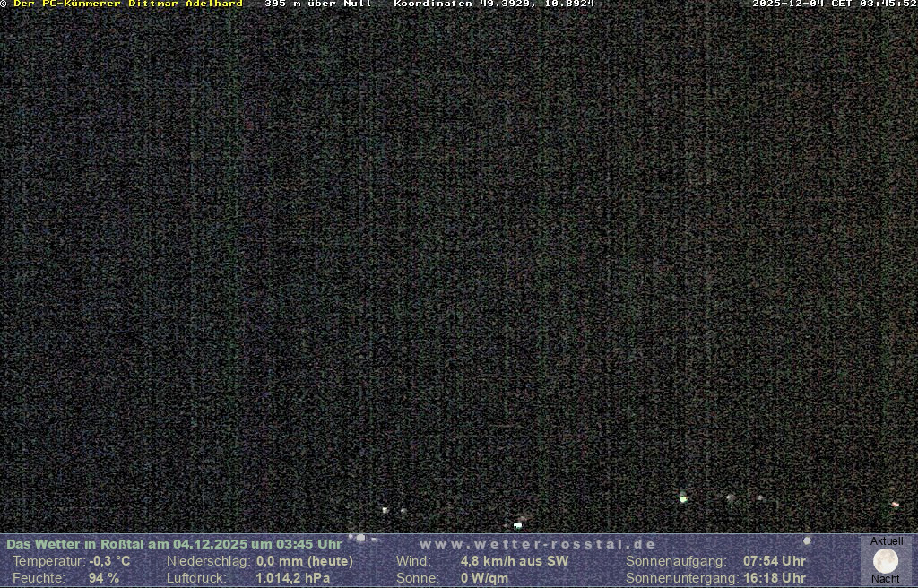The height and width of the screenshot is (588, 918).
Task: Click the bright white light at bottom center
Action: [x=517, y=525]
